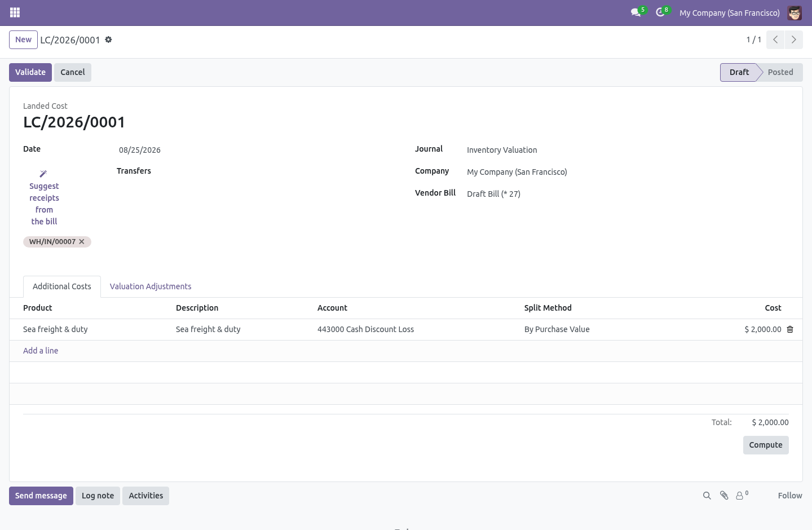Click the user avatar in the top bar
This screenshot has width=812, height=530.
(795, 12)
